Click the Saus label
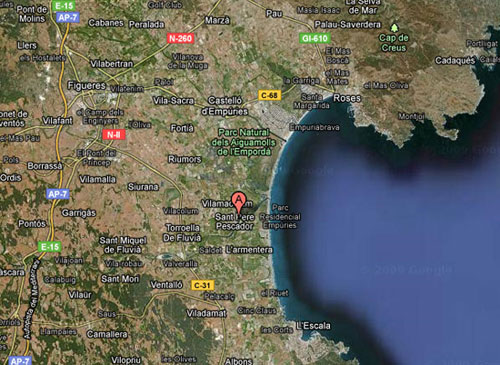Viewport: 500px width, 365px height. [107, 314]
